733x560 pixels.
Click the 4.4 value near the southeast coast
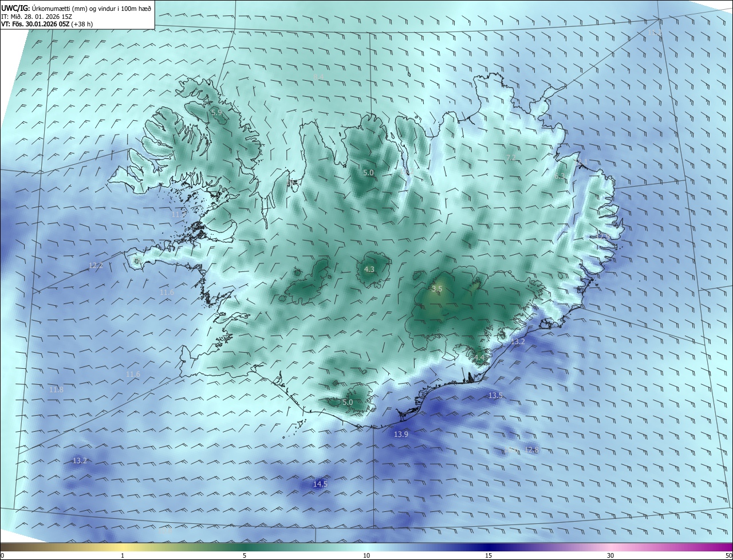pos(479,358)
